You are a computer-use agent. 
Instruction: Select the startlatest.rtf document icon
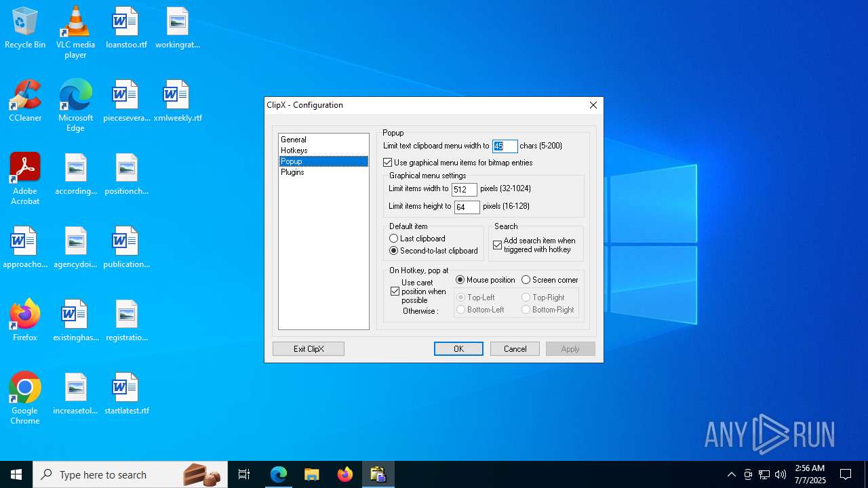(126, 394)
